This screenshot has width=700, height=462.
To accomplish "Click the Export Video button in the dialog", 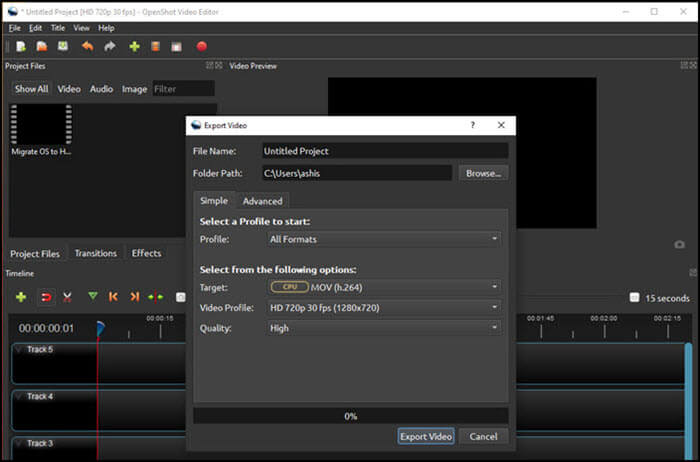I will [426, 436].
